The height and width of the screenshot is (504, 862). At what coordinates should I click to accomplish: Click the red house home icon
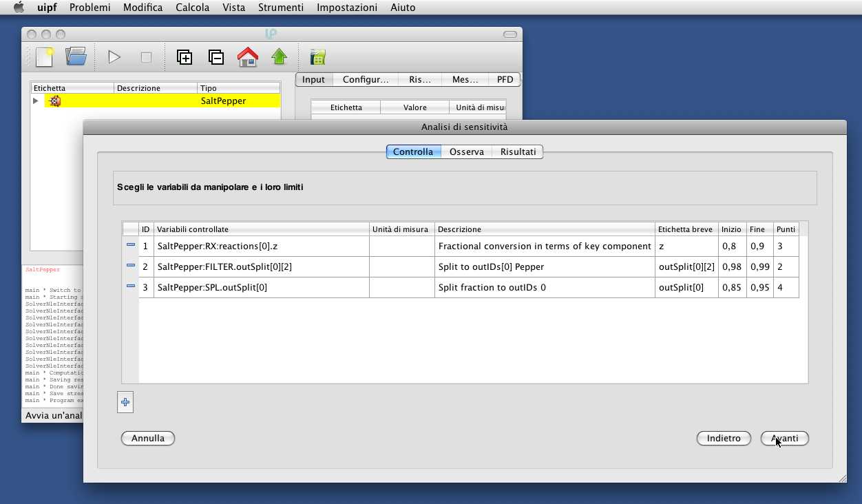click(x=247, y=57)
